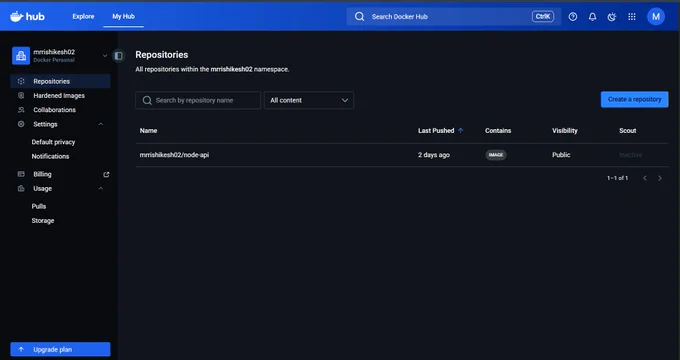The height and width of the screenshot is (360, 680).
Task: Click the Docker hub logo
Action: tap(27, 16)
